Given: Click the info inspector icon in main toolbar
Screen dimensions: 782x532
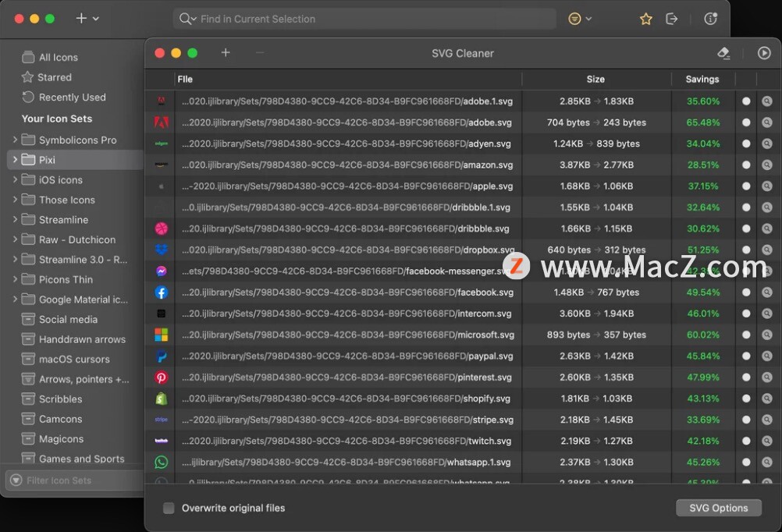Looking at the screenshot, I should pyautogui.click(x=710, y=19).
